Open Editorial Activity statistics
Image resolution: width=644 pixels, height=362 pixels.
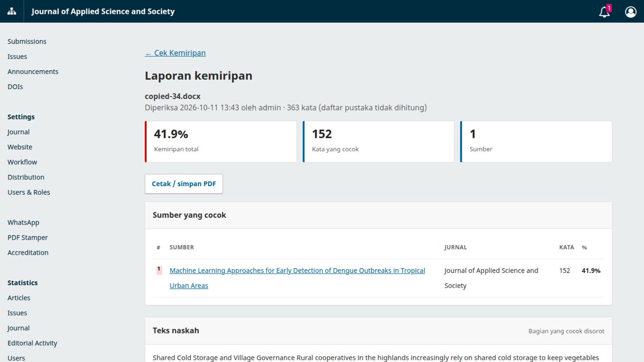(32, 343)
